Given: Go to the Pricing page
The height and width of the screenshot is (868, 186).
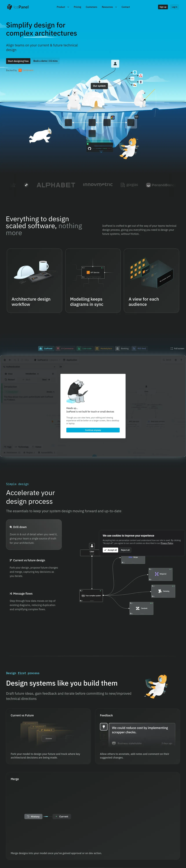Looking at the screenshot, I should (77, 7).
